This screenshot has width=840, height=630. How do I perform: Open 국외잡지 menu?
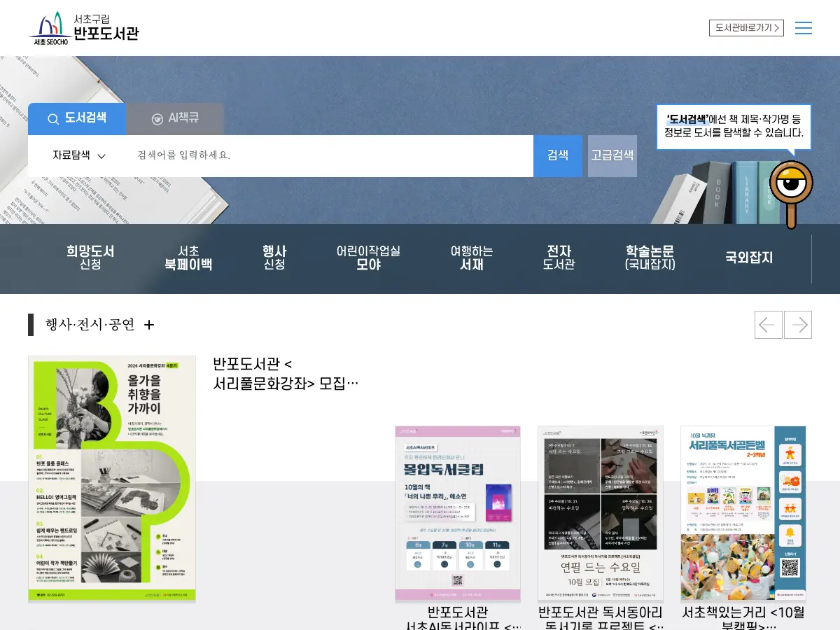point(749,258)
